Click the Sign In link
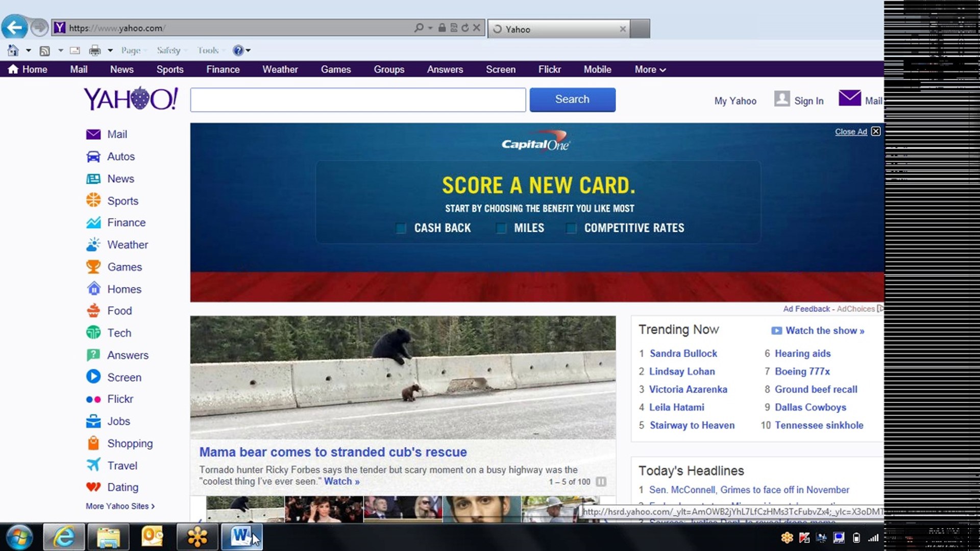Image resolution: width=980 pixels, height=551 pixels. tap(809, 101)
